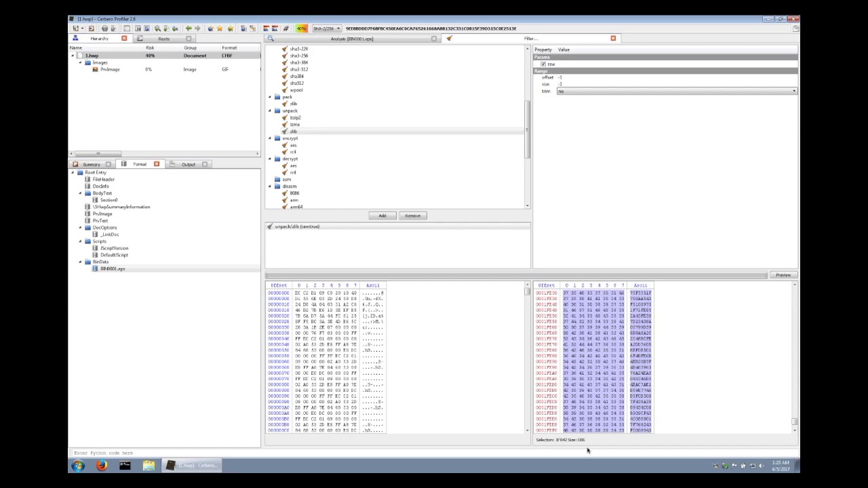Image resolution: width=868 pixels, height=488 pixels.
Task: Switch to the Output tab
Action: 188,165
